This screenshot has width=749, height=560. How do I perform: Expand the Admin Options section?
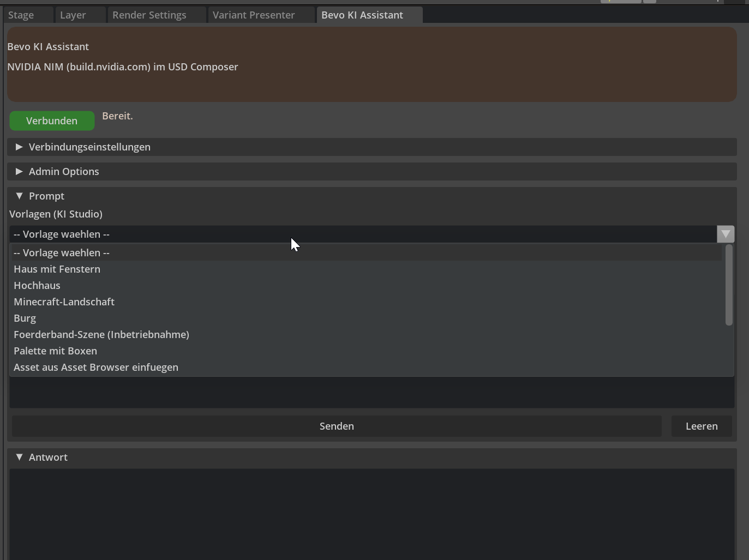pyautogui.click(x=372, y=171)
